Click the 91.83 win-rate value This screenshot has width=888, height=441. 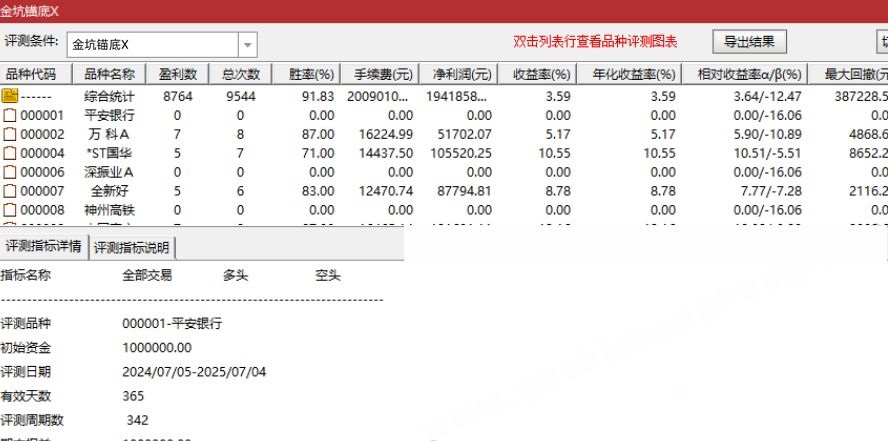pos(319,96)
